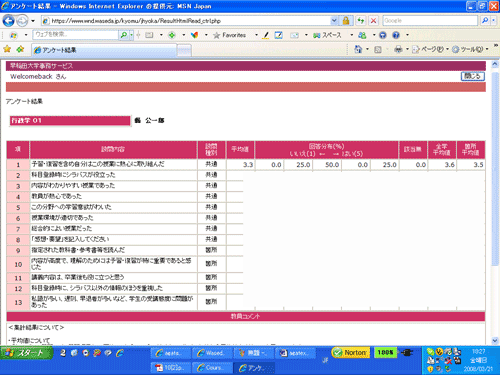Open a new blank tab
This screenshot has height=375, width=500.
point(184,50)
